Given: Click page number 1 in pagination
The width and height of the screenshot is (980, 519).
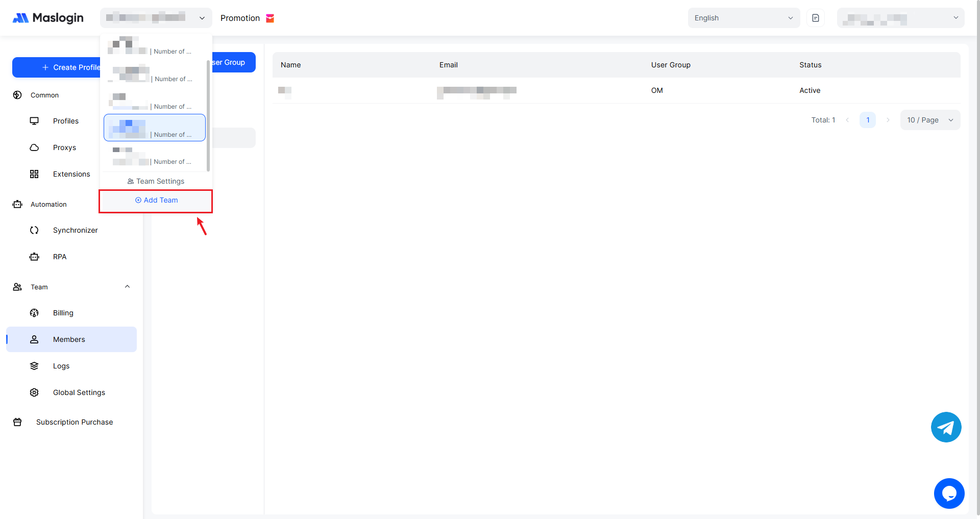Looking at the screenshot, I should pyautogui.click(x=868, y=120).
